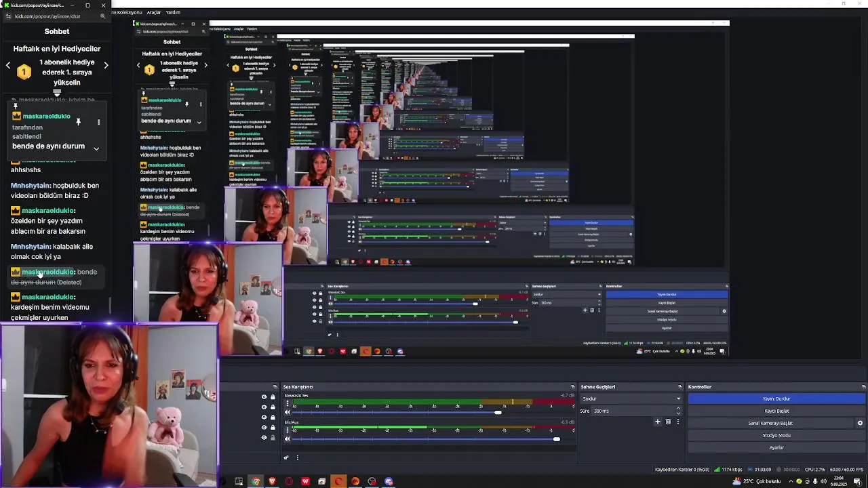Remove scene transition with trash icon
Screen dimensions: 868x488
pos(668,422)
